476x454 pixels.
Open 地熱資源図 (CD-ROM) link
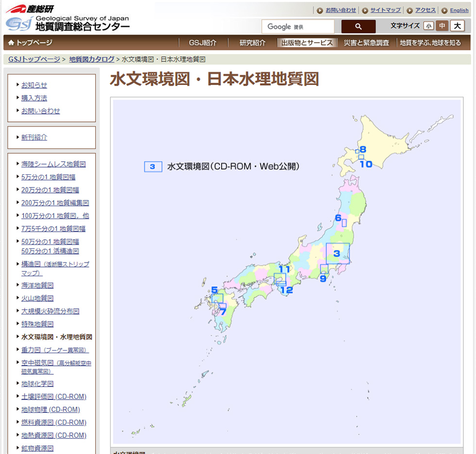point(54,435)
